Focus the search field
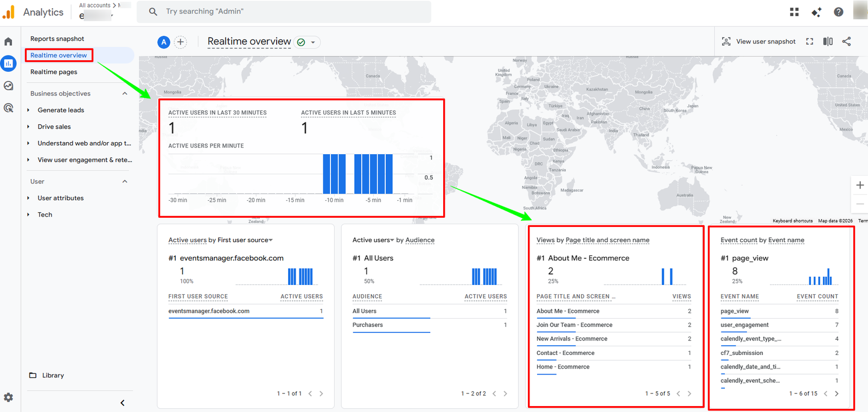The image size is (868, 412). coord(284,11)
